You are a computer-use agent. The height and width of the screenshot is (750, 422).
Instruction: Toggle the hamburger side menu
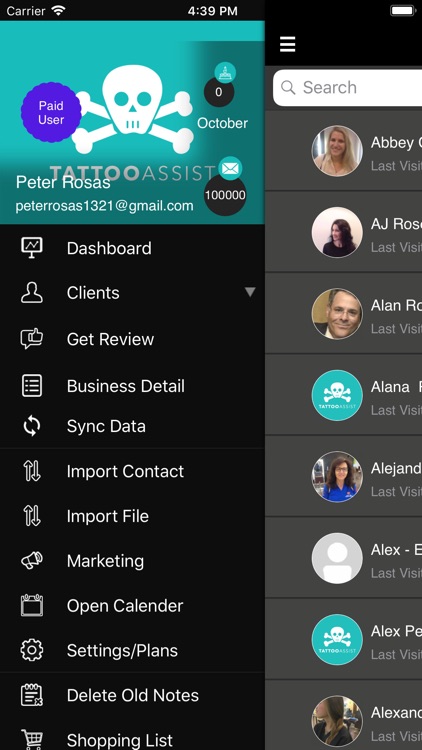pos(288,44)
